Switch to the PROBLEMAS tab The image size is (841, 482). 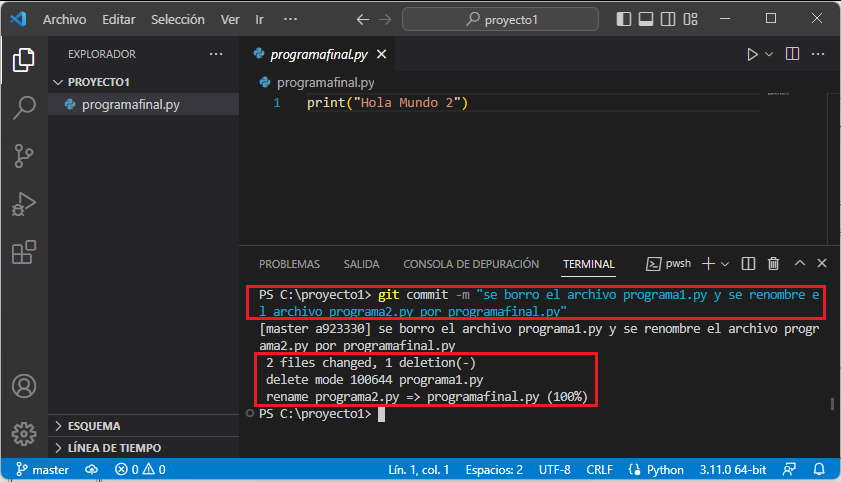pos(289,264)
